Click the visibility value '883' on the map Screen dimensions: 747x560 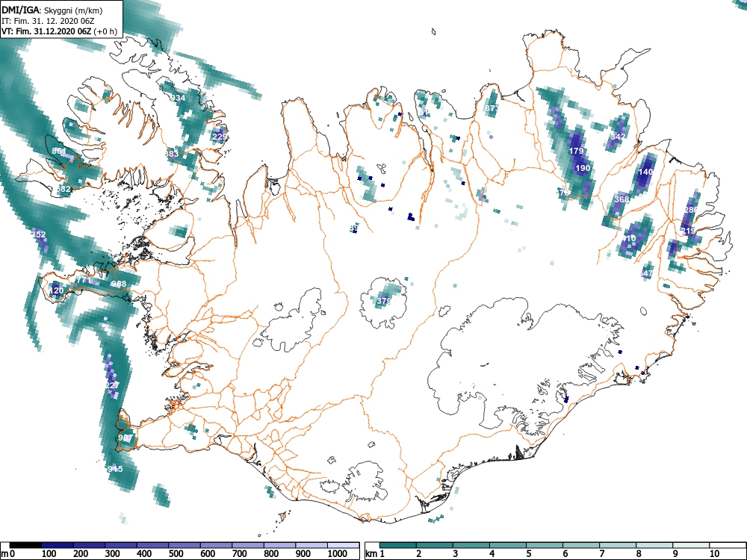coord(172,154)
